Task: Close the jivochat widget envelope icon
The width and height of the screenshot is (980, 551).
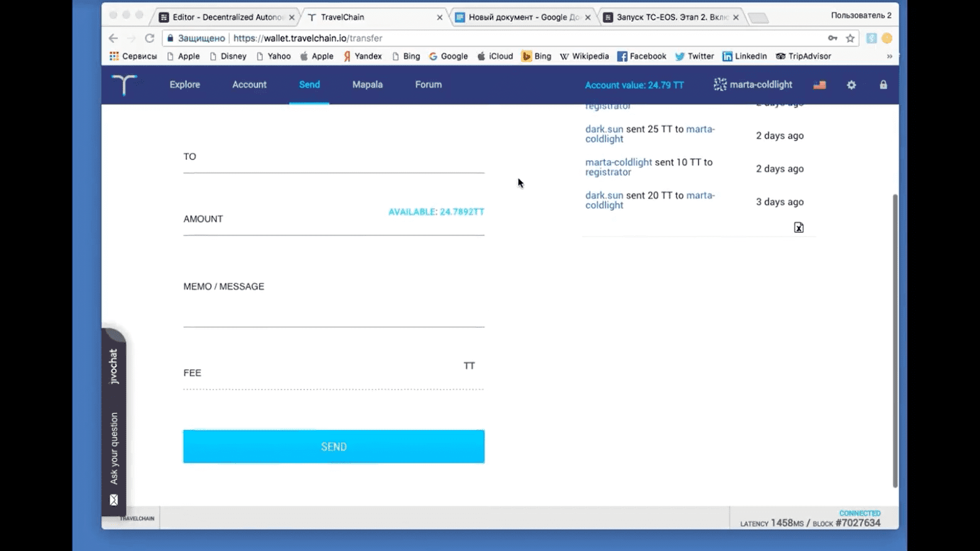Action: (114, 500)
